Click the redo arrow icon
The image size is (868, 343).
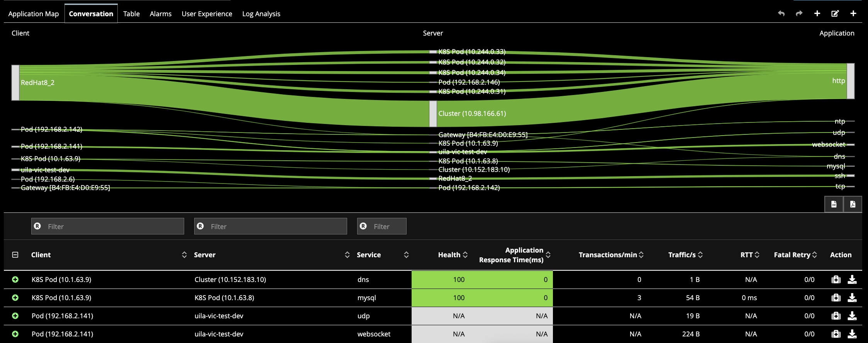click(x=799, y=14)
